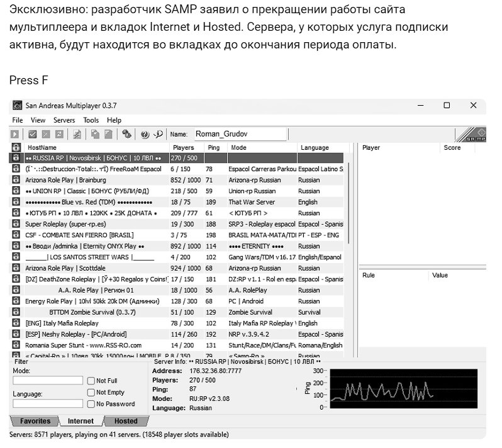This screenshot has width=502, height=448.
Task: Click the Copy Server Info toolbar icon
Action: (x=95, y=135)
